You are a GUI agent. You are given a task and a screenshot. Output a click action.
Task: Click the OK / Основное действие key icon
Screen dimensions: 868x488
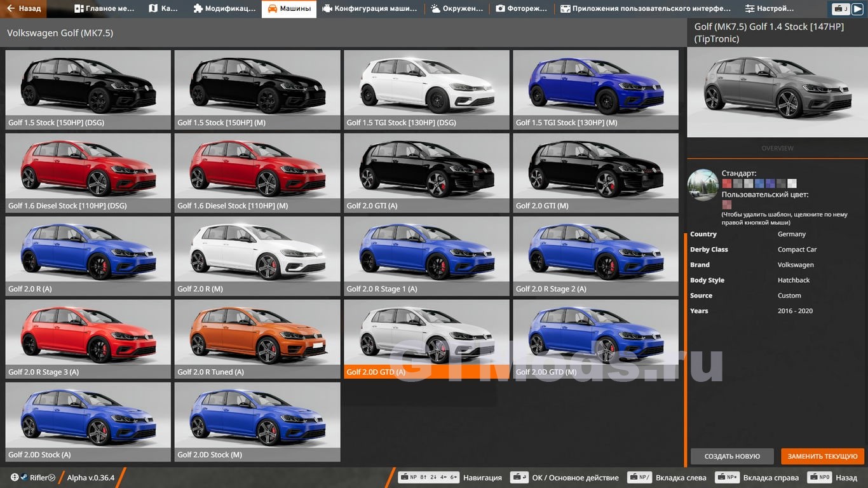point(520,477)
